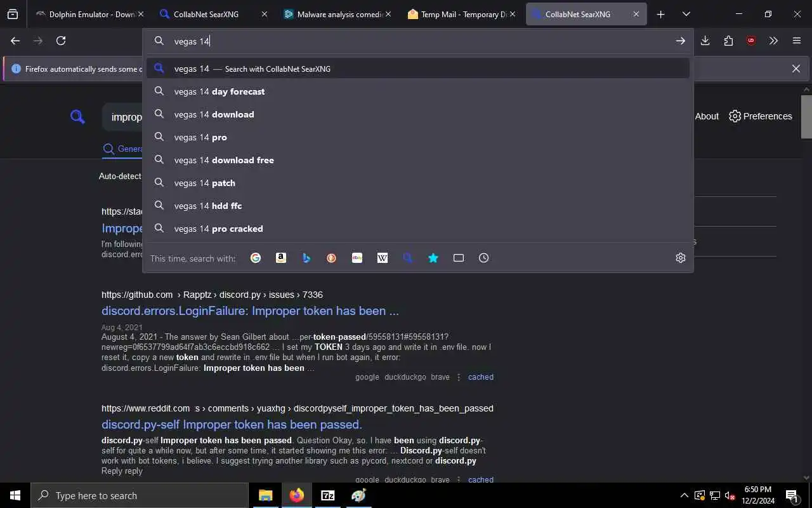Search this time with Bing

306,258
